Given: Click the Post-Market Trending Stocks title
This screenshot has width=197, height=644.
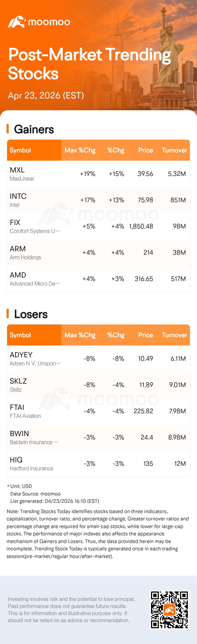Looking at the screenshot, I should point(89,64).
